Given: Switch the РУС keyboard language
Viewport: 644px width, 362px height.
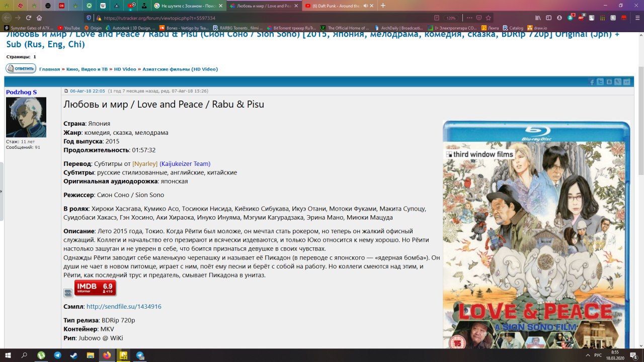Looking at the screenshot, I should pos(598,355).
